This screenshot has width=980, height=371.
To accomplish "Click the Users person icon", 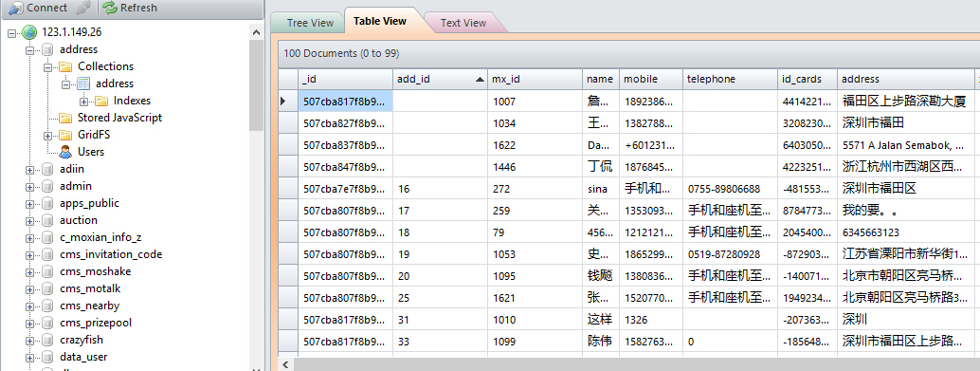I will [x=65, y=152].
